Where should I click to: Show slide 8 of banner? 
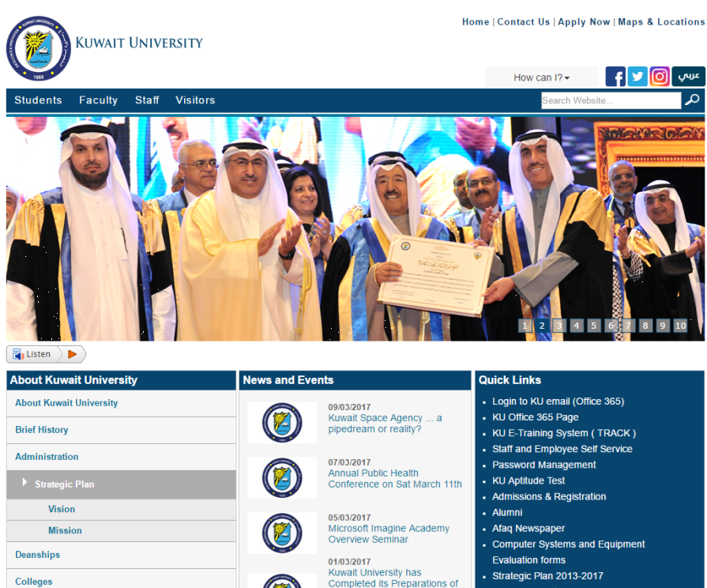click(x=645, y=326)
